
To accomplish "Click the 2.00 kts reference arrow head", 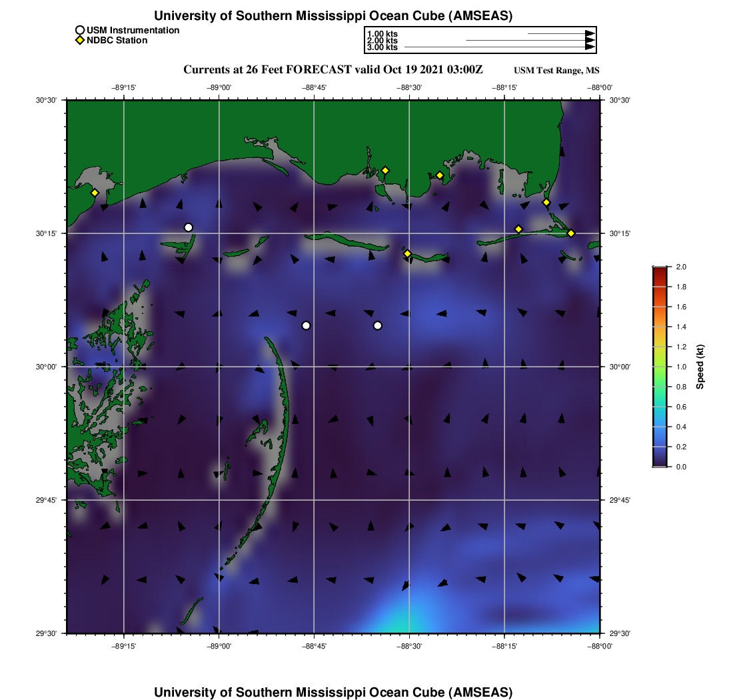I will tap(589, 41).
